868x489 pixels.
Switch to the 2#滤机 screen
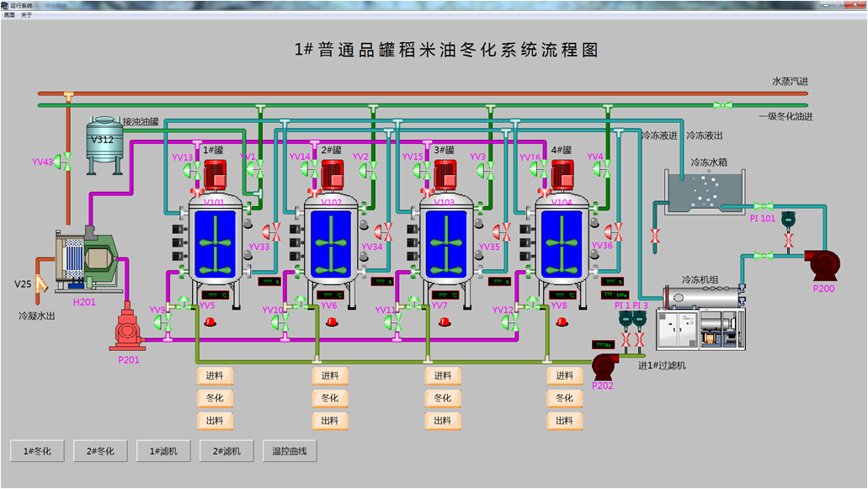click(226, 451)
